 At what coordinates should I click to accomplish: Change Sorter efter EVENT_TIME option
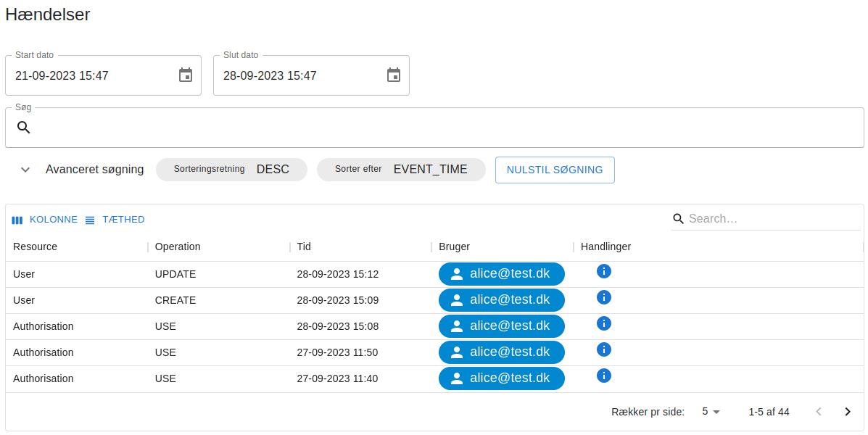click(401, 170)
